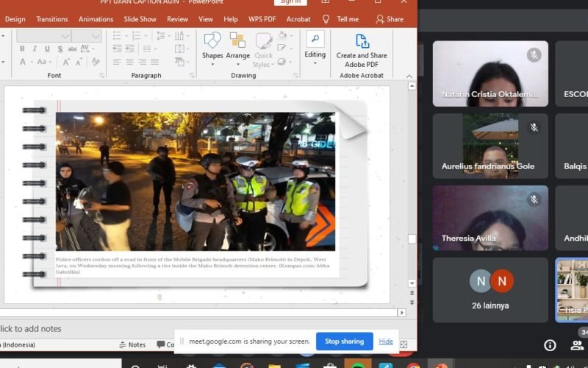Click the Hide link on sharing bar

tap(386, 342)
